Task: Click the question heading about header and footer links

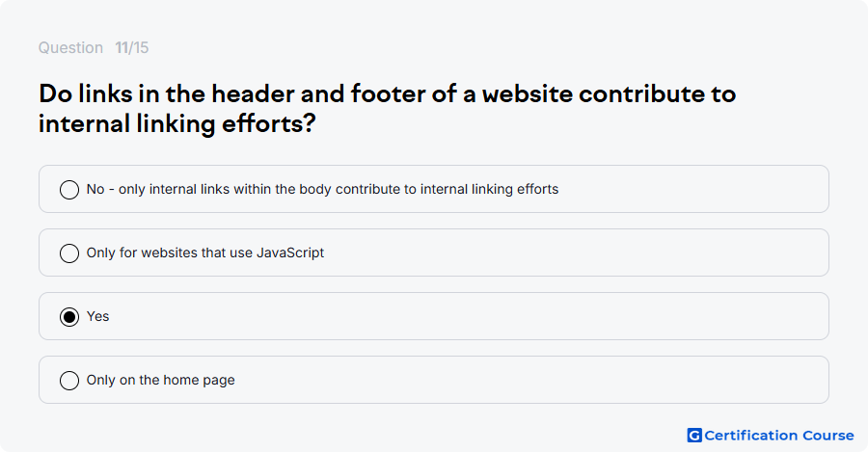Action: [x=388, y=109]
